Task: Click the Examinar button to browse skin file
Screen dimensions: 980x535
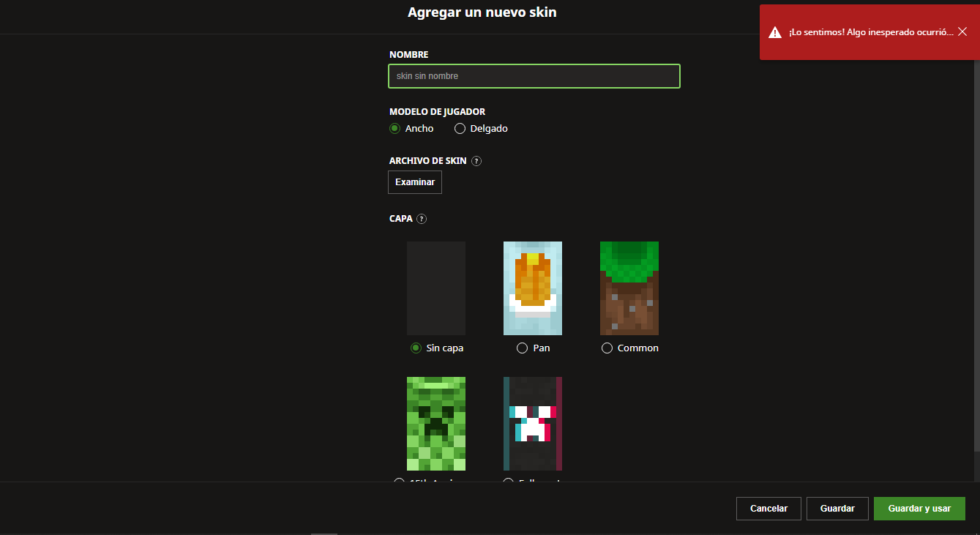Action: pos(415,182)
